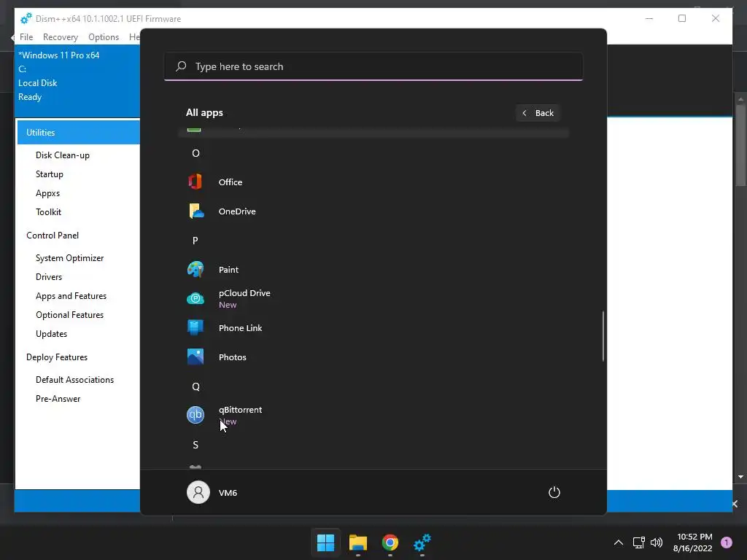Open Optional Features in Dism++
The width and height of the screenshot is (747, 560).
click(69, 315)
